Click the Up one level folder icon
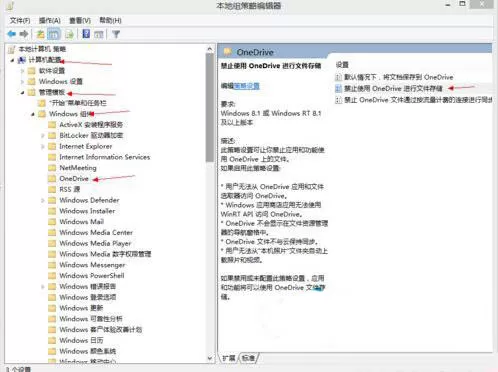Viewport: 498px width, 372px height. click(40, 34)
